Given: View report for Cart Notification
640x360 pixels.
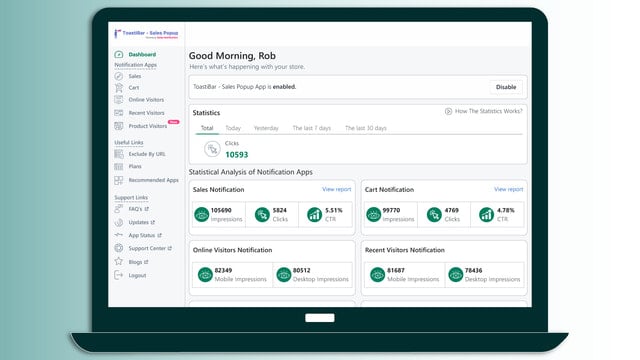Looking at the screenshot, I should coord(509,189).
